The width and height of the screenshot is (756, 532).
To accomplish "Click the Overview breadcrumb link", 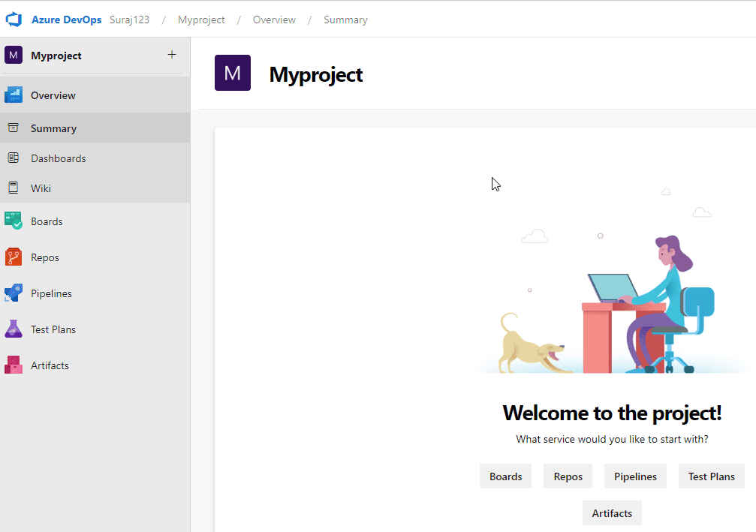I will point(274,20).
